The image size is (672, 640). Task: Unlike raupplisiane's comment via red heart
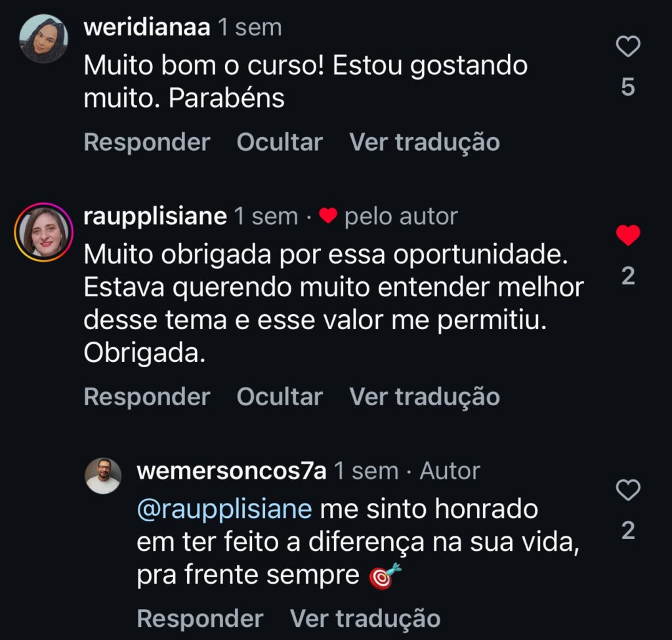[628, 235]
